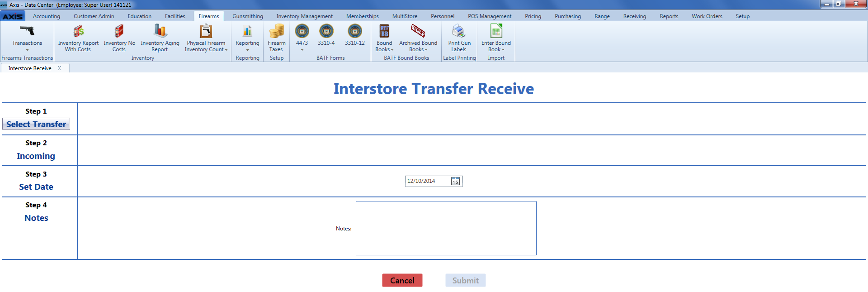Image resolution: width=868 pixels, height=292 pixels.
Task: Open Inventory No Costs report
Action: 119,38
